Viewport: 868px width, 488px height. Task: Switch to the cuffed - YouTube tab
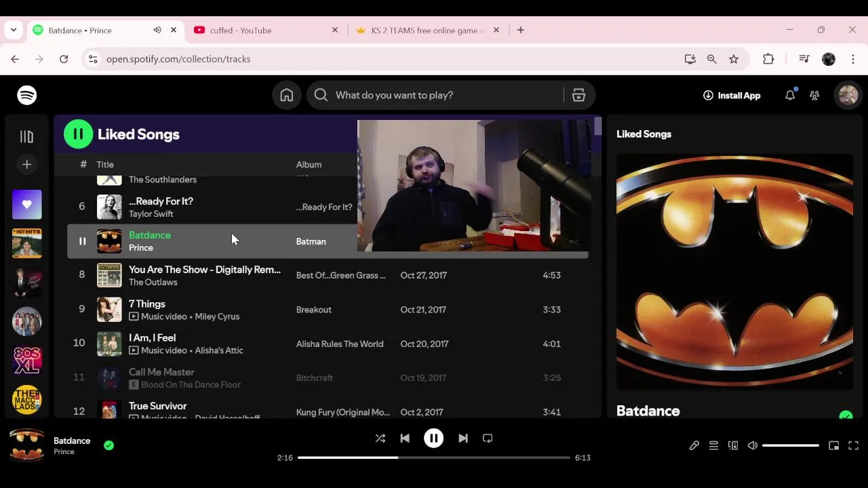point(266,30)
